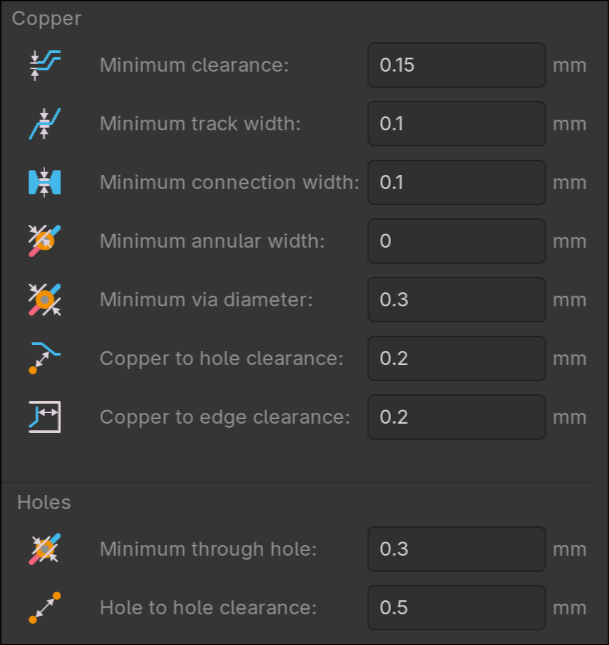Click the Copper to edge clearance field

(x=456, y=417)
